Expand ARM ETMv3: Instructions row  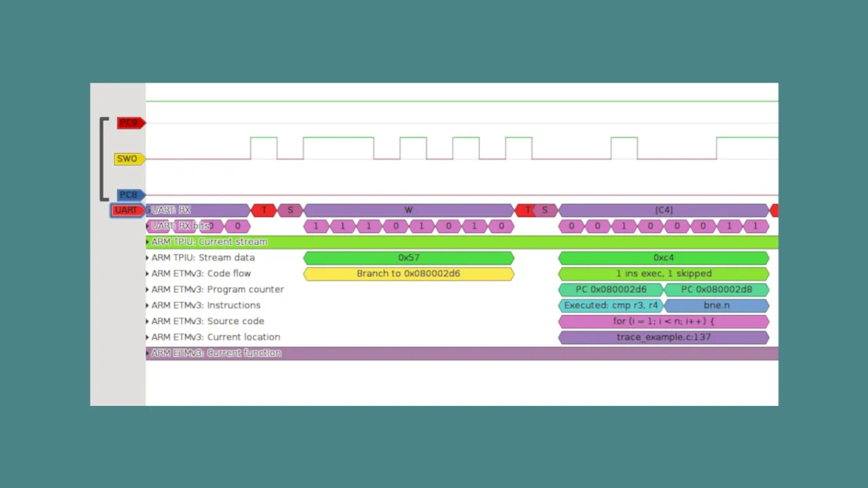148,306
